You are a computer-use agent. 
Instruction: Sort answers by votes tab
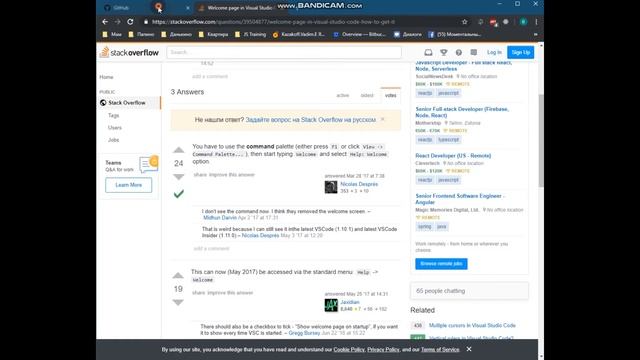pyautogui.click(x=391, y=95)
